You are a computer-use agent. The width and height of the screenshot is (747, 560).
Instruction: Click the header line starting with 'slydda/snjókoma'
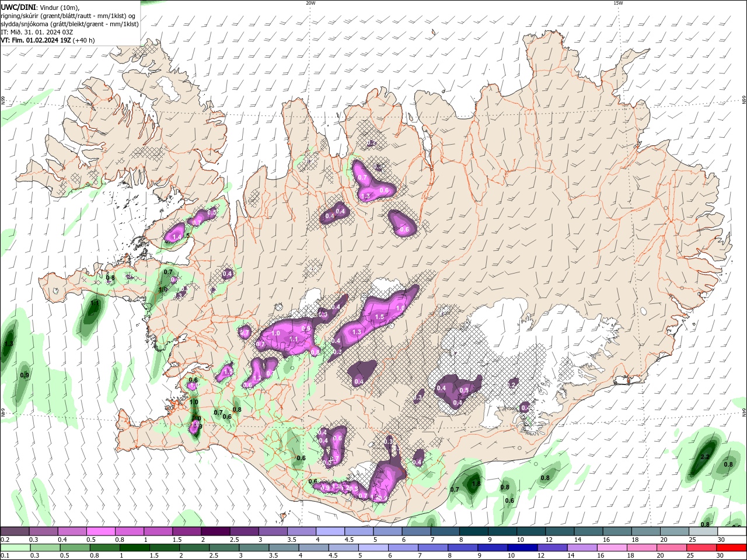coord(70,24)
